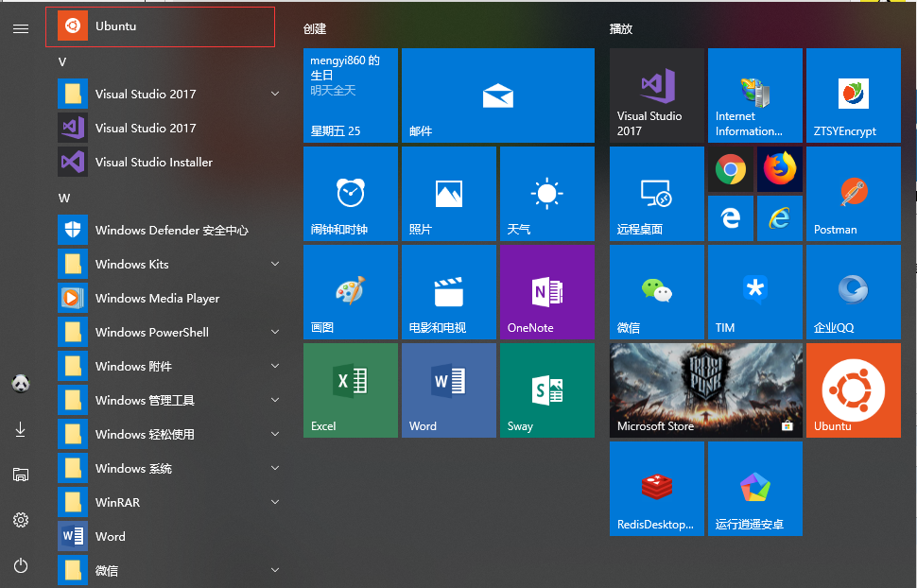Open Internet Information Services tile
Image resolution: width=917 pixels, height=588 pixels.
[755, 95]
